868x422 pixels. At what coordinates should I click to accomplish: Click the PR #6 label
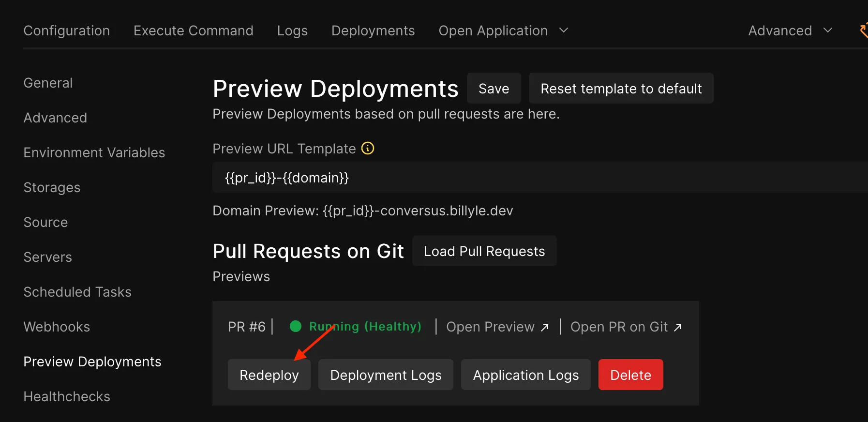coord(247,327)
